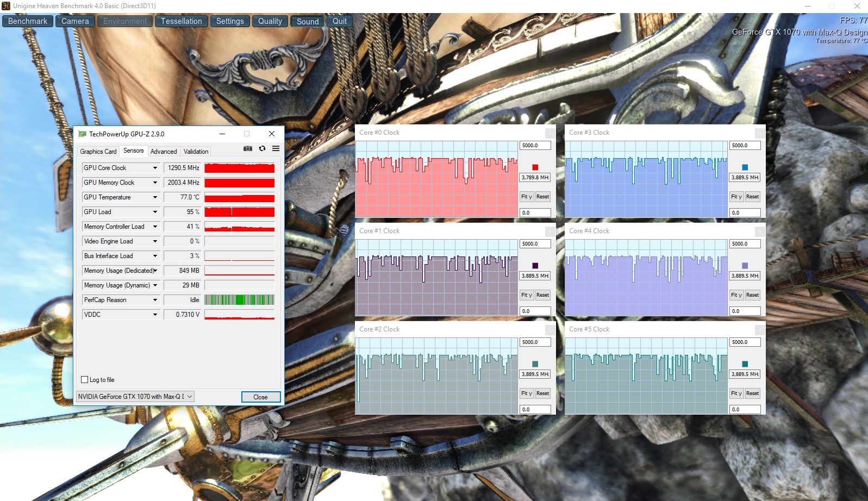Minimize the GPU-Z window

[222, 134]
